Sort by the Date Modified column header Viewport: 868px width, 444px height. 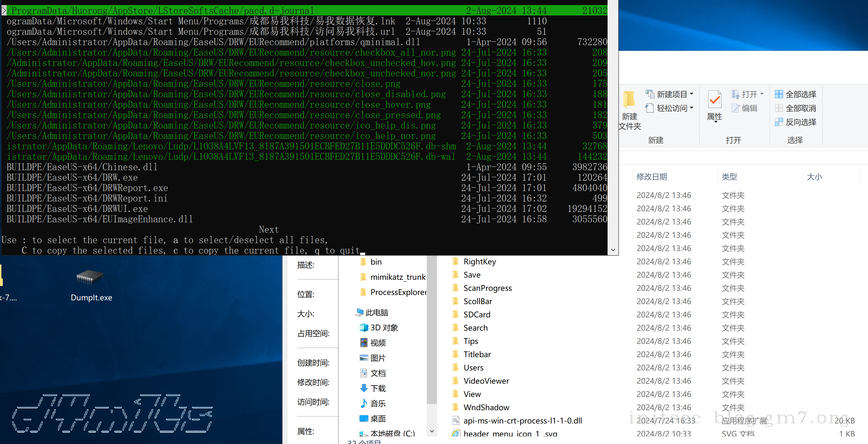(x=651, y=177)
